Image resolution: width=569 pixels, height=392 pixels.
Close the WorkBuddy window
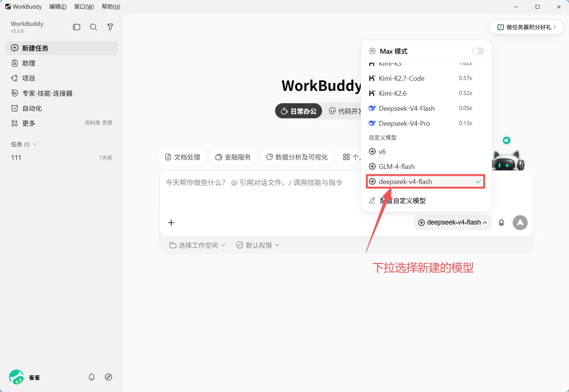pyautogui.click(x=558, y=7)
